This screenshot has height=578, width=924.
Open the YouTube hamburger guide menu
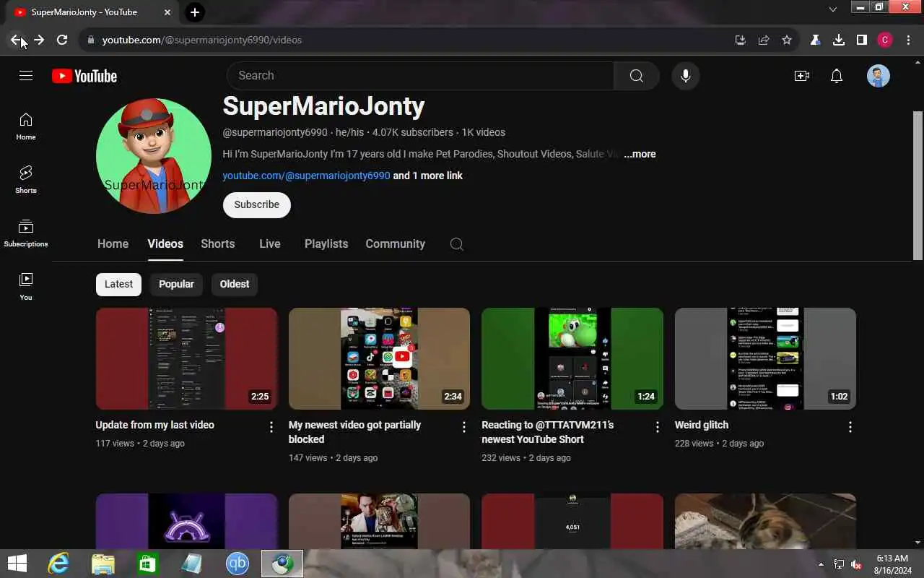[x=26, y=76]
